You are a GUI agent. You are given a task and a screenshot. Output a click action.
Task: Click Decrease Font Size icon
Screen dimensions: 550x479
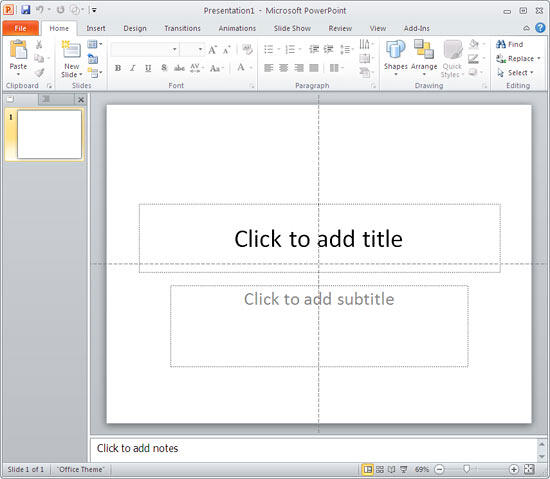(227, 50)
